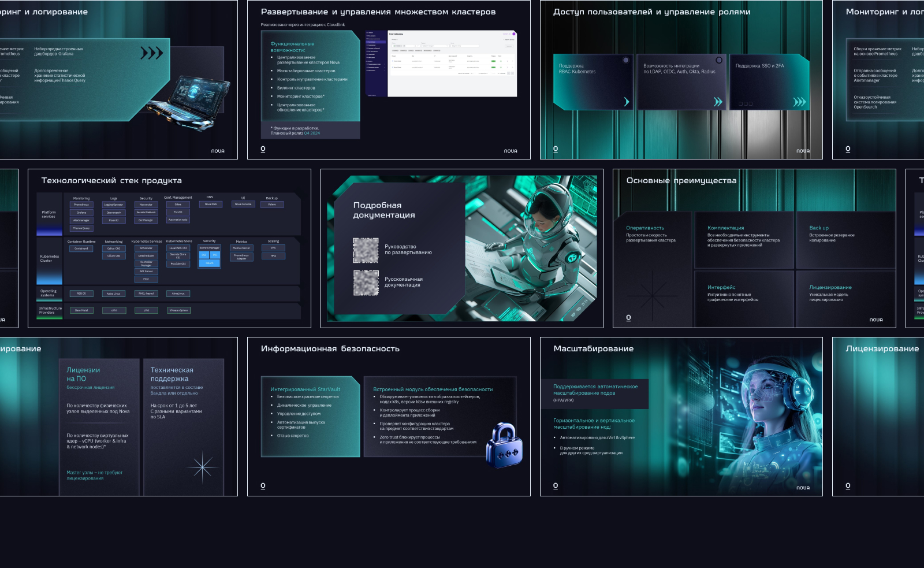The height and width of the screenshot is (568, 924).
Task: Click the Oauth block in the Security stack
Action: pos(209,263)
